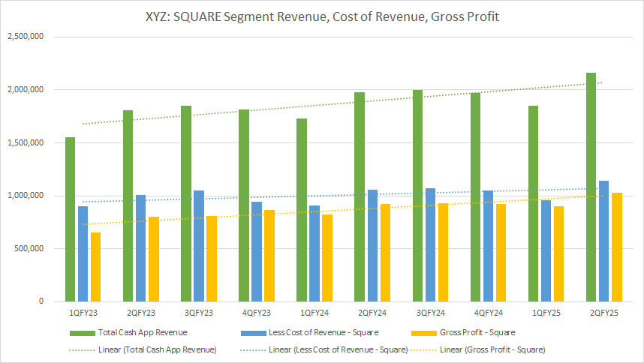The width and height of the screenshot is (644, 363).
Task: Click the 2,500,000 y-axis label
Action: click(x=26, y=37)
